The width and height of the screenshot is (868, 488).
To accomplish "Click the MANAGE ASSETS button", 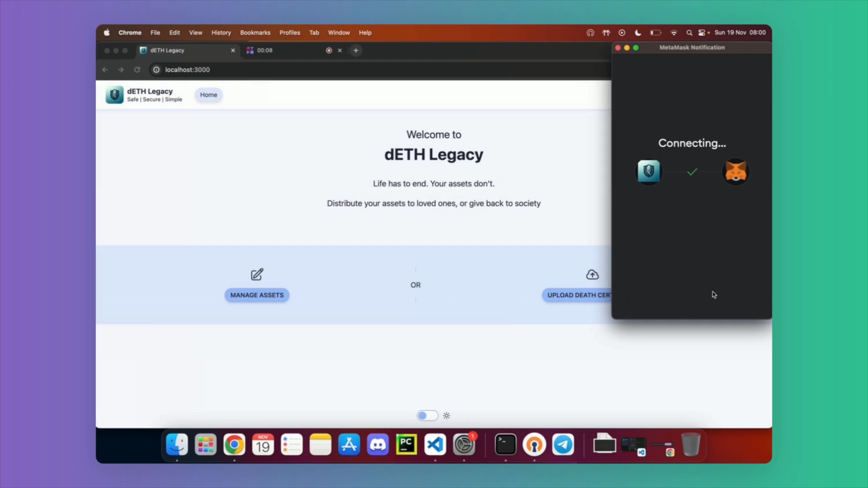I will click(257, 295).
